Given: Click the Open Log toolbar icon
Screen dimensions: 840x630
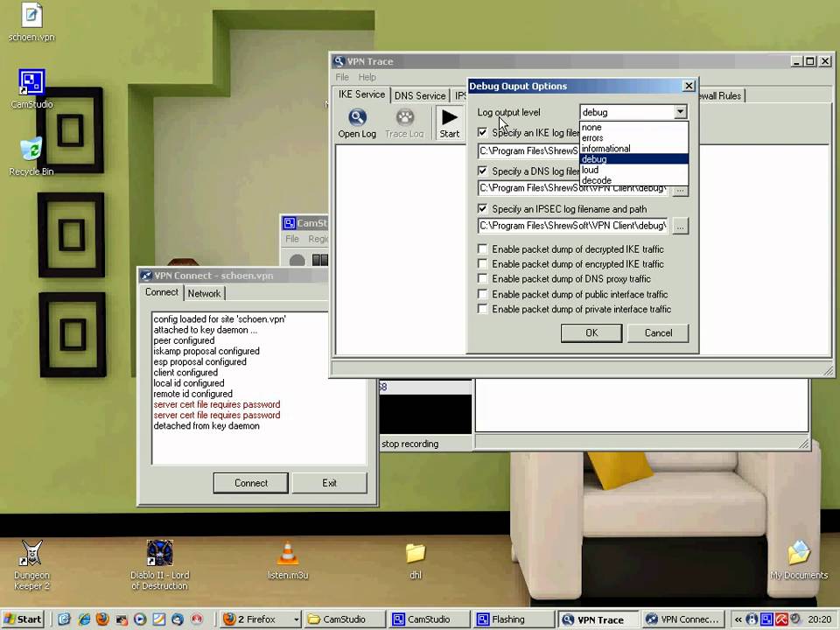Looking at the screenshot, I should pyautogui.click(x=357, y=117).
